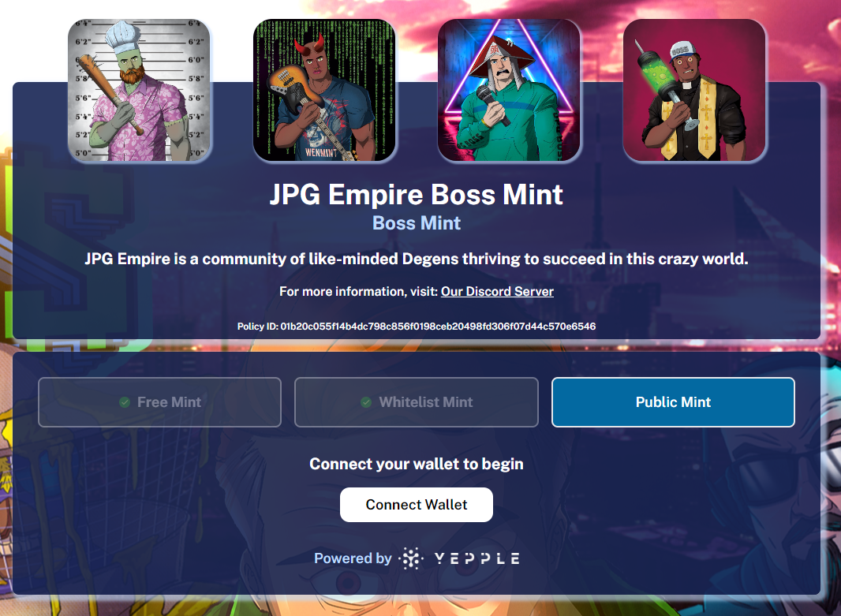
Task: Open the priest holding green syringe image
Action: click(694, 90)
